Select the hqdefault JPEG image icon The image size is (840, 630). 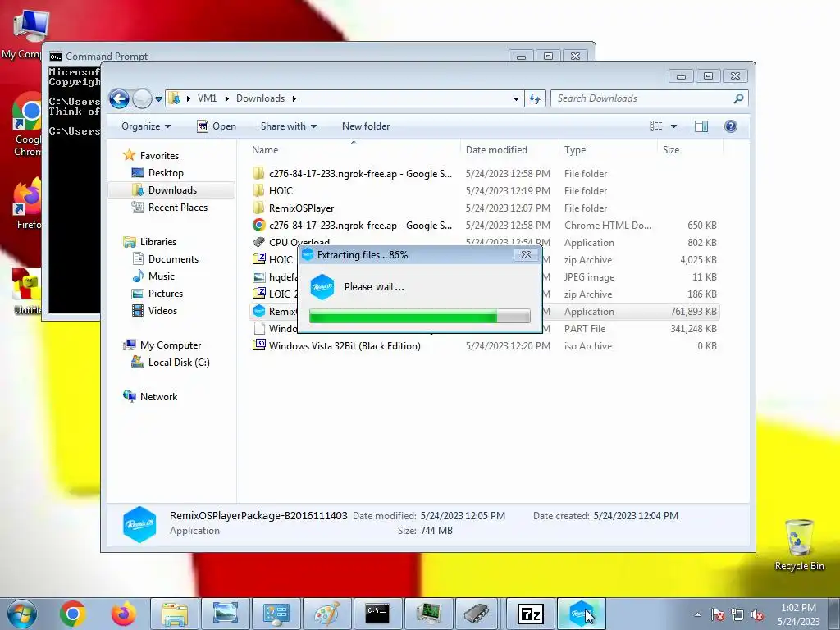pyautogui.click(x=258, y=277)
